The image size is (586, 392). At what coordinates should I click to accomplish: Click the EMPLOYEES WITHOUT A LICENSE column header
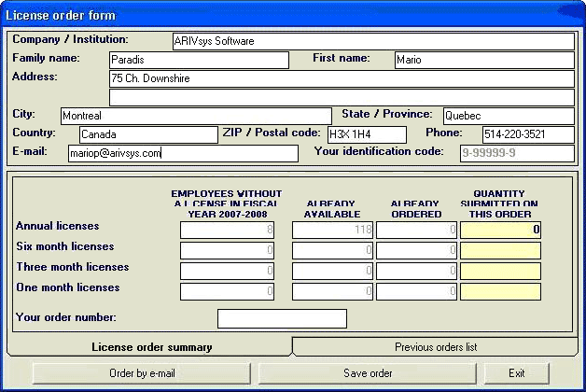point(227,203)
